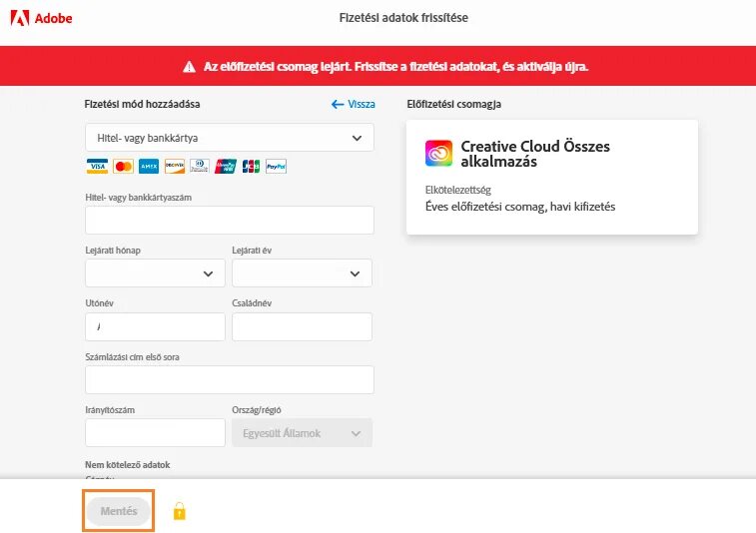The height and width of the screenshot is (533, 756).
Task: Focus the Számlázási cím első sora field
Action: 230,379
